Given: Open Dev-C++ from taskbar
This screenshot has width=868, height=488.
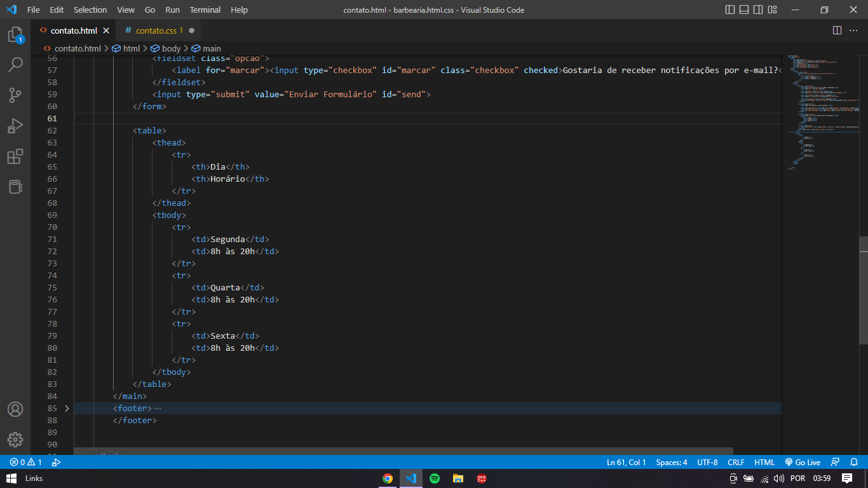Looking at the screenshot, I should (x=482, y=478).
